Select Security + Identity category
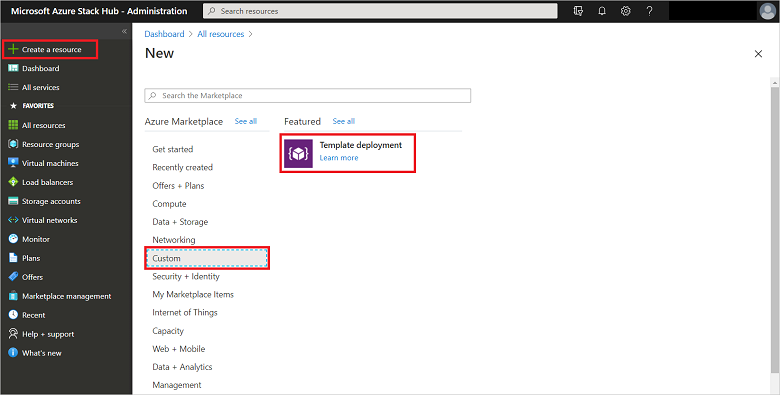 pyautogui.click(x=186, y=277)
